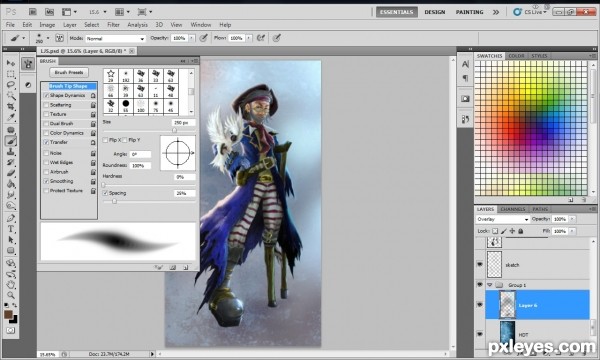Open the Filter menu
Screen dimensions: 600x360
(113, 25)
